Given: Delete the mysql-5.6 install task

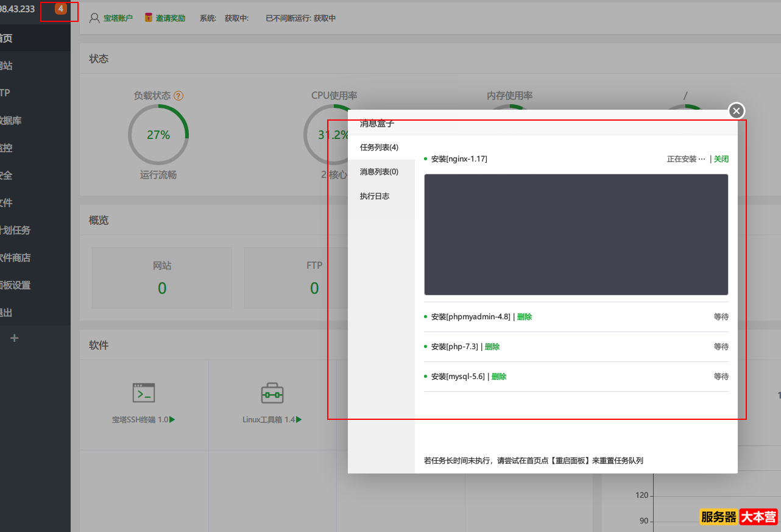Looking at the screenshot, I should (x=499, y=377).
